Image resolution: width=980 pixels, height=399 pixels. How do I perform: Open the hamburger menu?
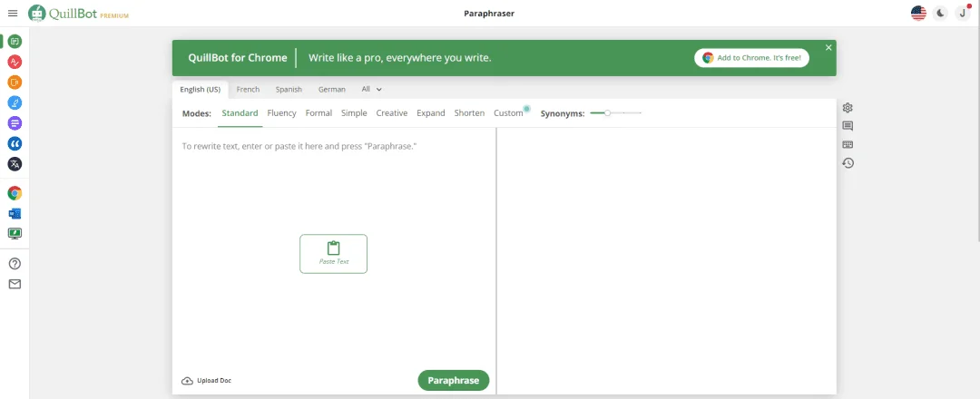coord(13,13)
